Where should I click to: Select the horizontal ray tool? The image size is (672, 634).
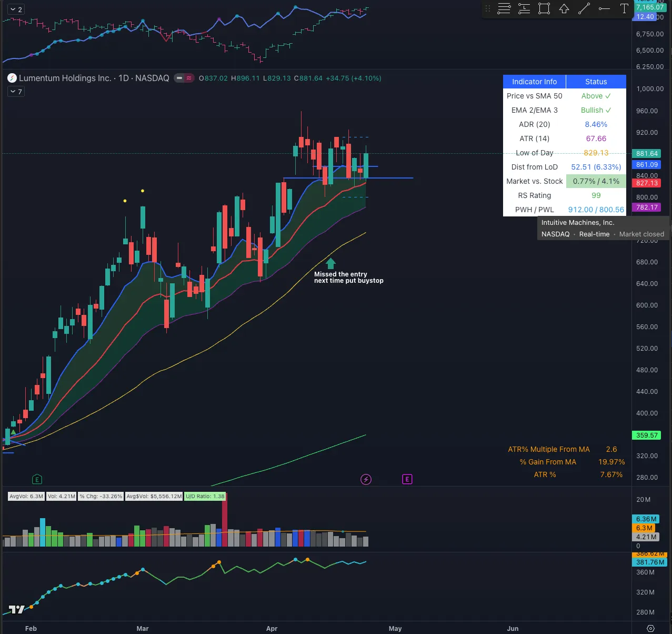pos(604,8)
